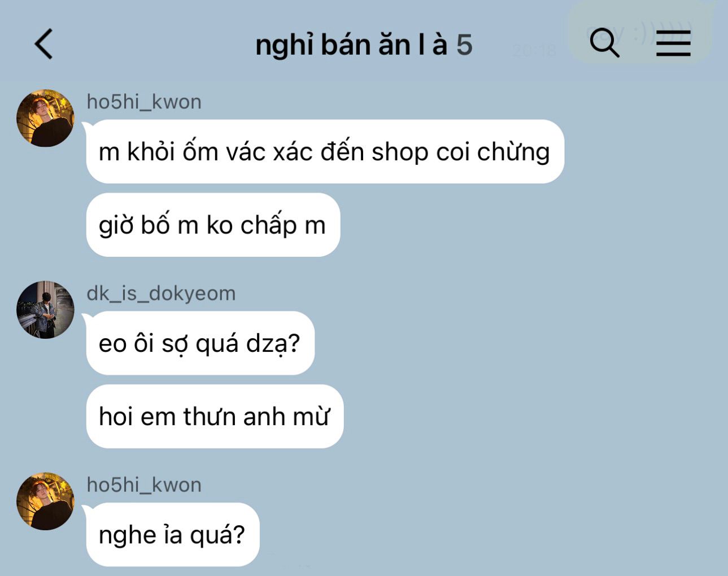Image resolution: width=728 pixels, height=576 pixels.
Task: Tap the ho5hi_kwon username above the first message
Action: tap(144, 102)
